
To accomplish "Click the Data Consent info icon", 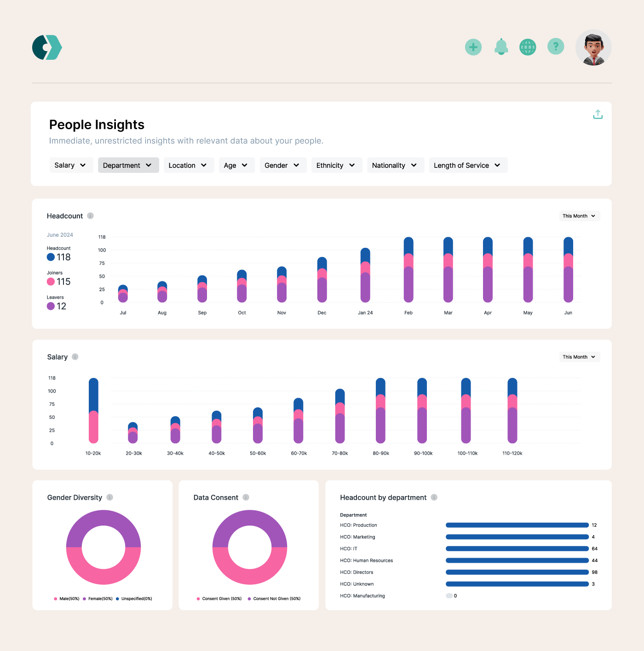I will coord(246,497).
